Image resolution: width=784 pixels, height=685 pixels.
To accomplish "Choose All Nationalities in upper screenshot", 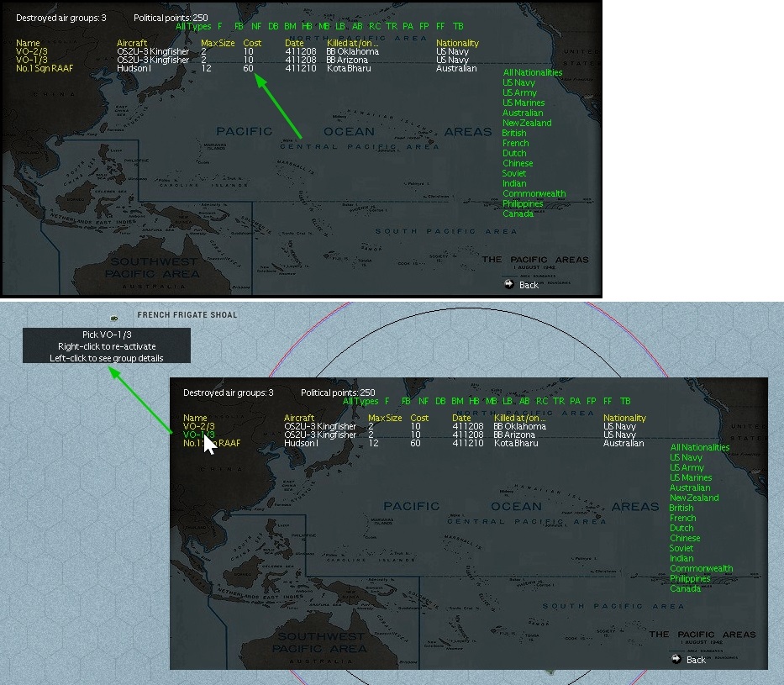I will coord(533,72).
